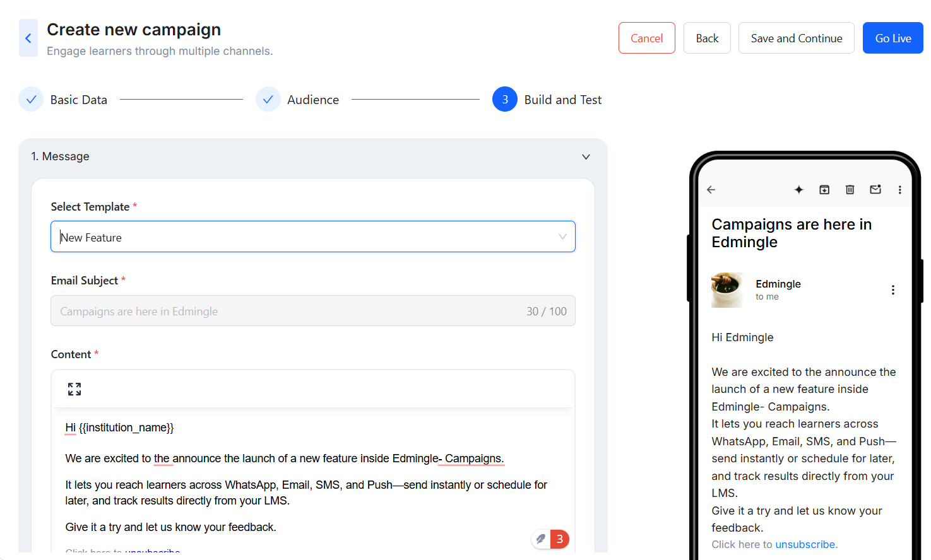Click the "Create new campaign" heading
Screen dimensions: 931x560
click(x=134, y=30)
